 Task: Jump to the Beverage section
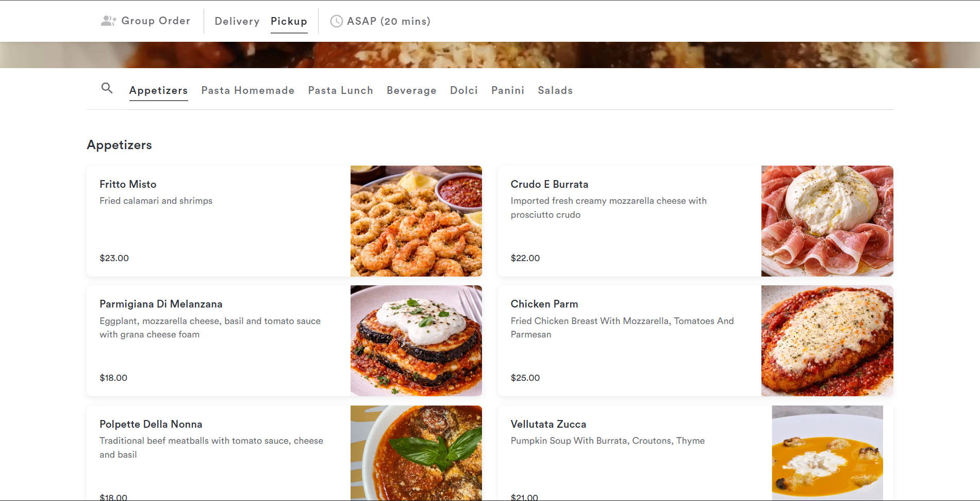click(x=411, y=90)
